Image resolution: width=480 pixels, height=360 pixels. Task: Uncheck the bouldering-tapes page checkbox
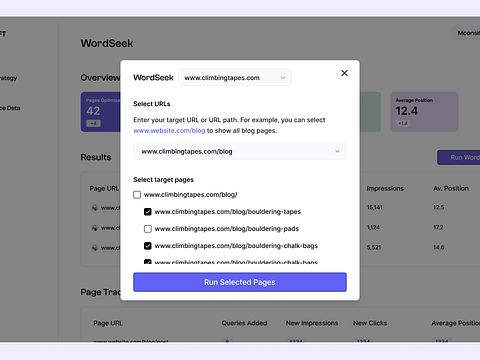click(148, 212)
